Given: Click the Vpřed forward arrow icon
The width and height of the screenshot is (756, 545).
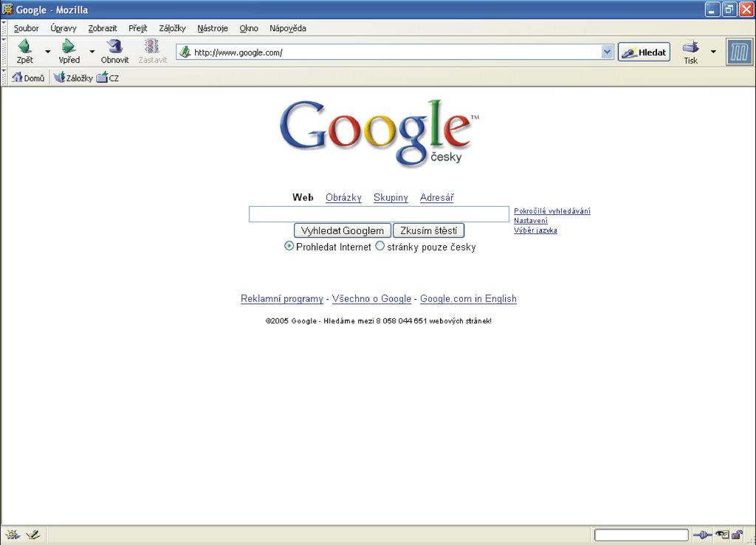Looking at the screenshot, I should click(69, 47).
